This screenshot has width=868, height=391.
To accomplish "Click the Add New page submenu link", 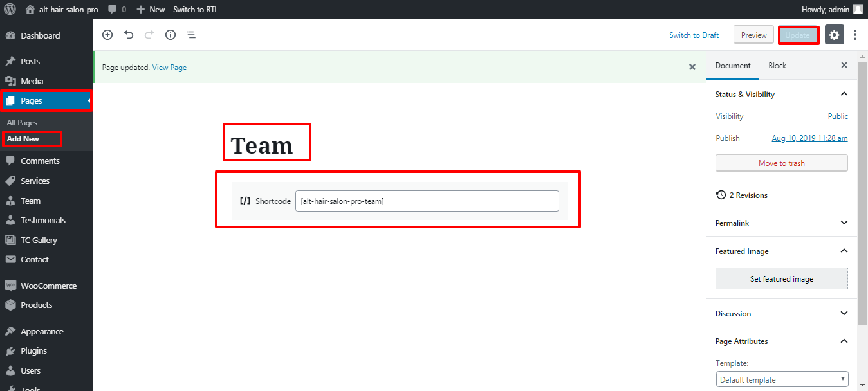I will pyautogui.click(x=23, y=138).
